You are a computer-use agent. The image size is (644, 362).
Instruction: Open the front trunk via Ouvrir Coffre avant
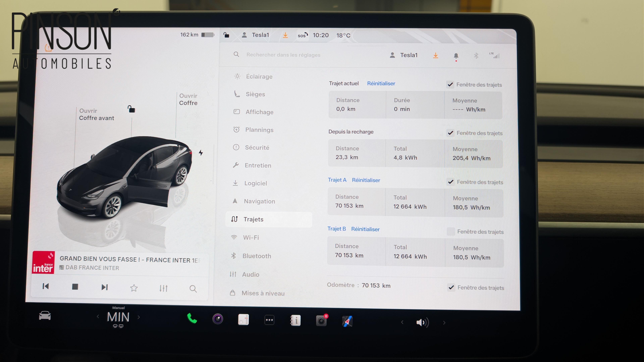coord(96,114)
